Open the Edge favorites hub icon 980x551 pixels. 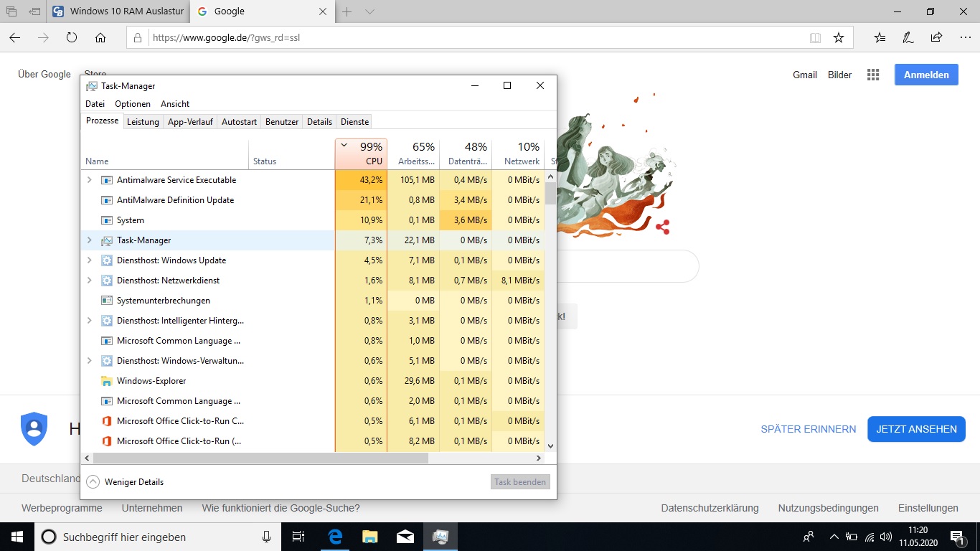coord(880,38)
